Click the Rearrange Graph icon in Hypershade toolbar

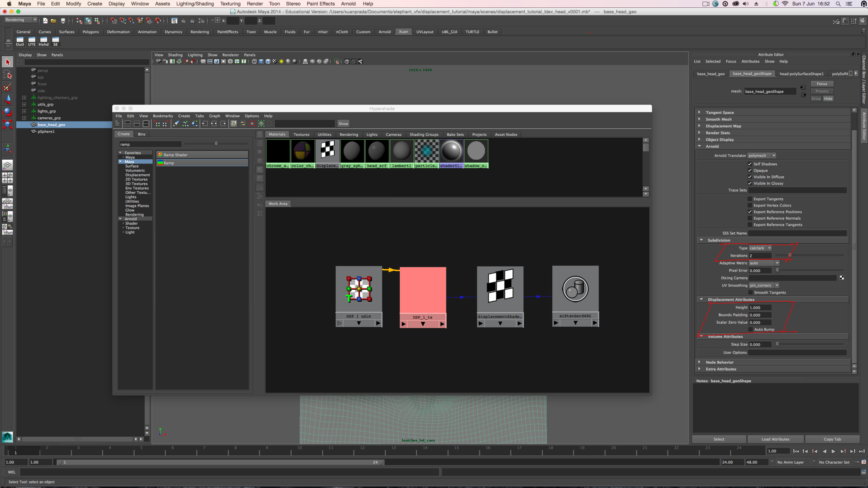(185, 124)
